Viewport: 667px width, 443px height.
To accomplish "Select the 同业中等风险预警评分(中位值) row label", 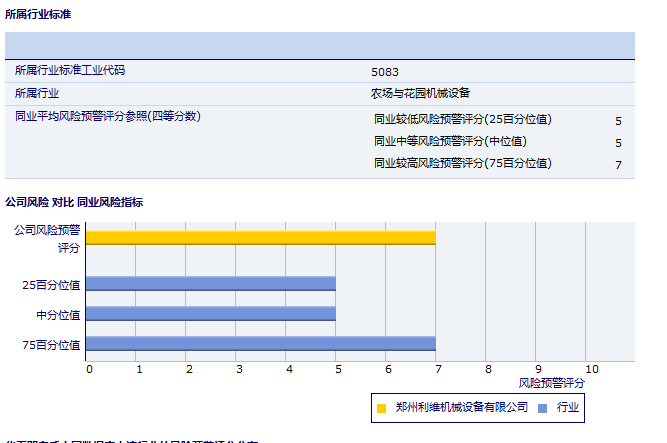I will tap(450, 142).
